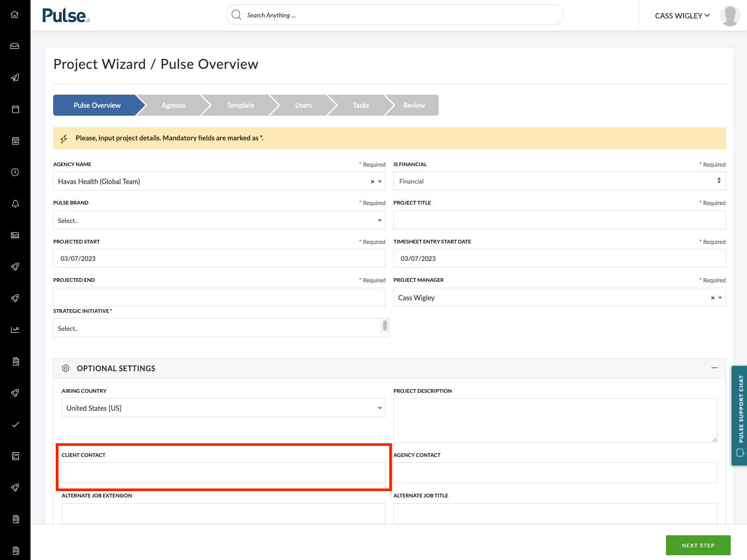Open the Cass Wigley user menu

coord(682,16)
